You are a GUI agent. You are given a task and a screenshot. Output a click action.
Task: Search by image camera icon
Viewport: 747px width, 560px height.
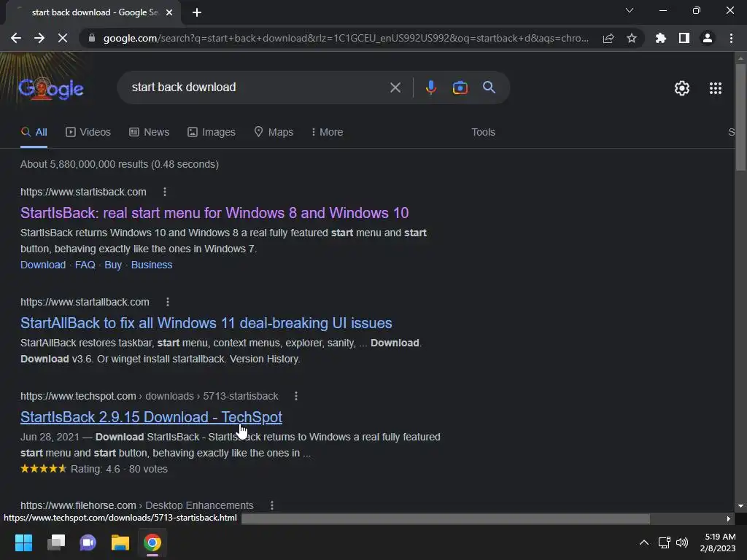point(460,87)
